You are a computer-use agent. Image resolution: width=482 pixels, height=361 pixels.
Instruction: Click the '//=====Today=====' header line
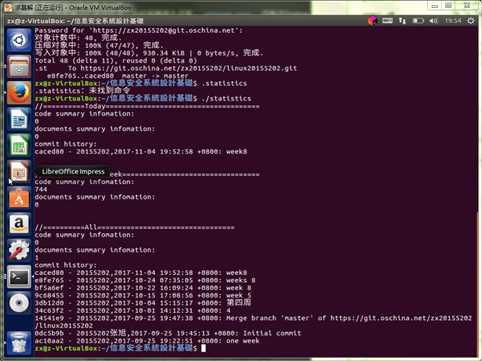coord(147,106)
